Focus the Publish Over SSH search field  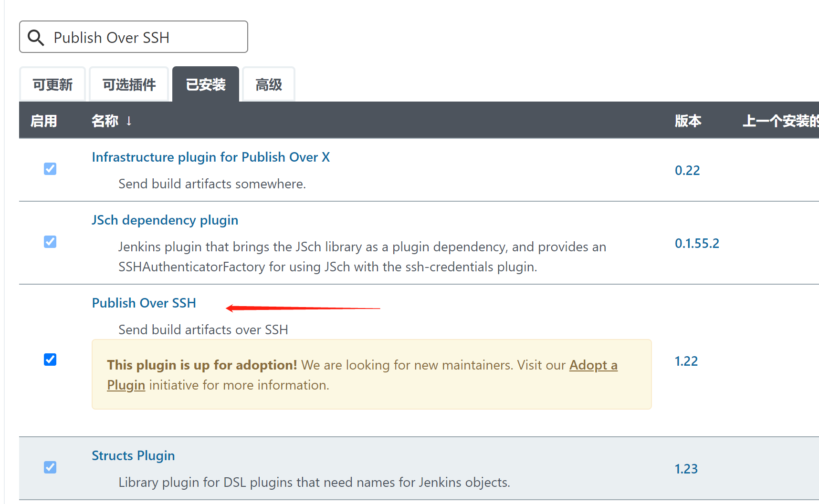[134, 37]
